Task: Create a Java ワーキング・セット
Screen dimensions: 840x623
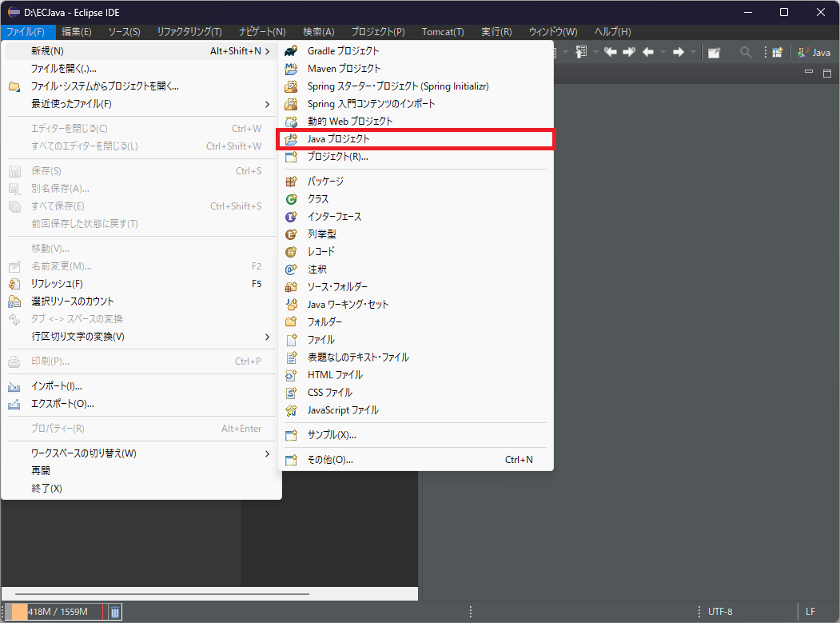Action: 416,305
